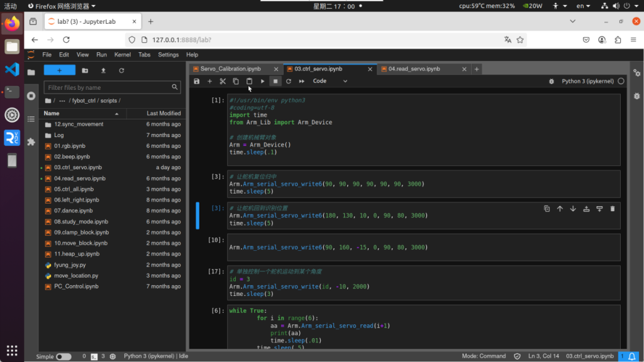Click the blue new launcher plus button
644x362 pixels.
[60, 70]
